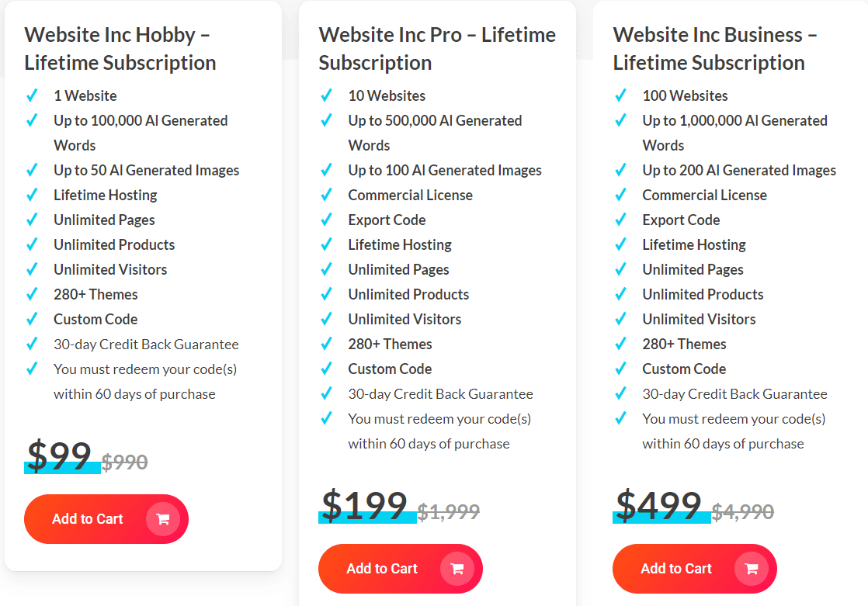The width and height of the screenshot is (868, 606).
Task: Click the checkmark next to 'Export Code' in Business
Action: pyautogui.click(x=621, y=220)
